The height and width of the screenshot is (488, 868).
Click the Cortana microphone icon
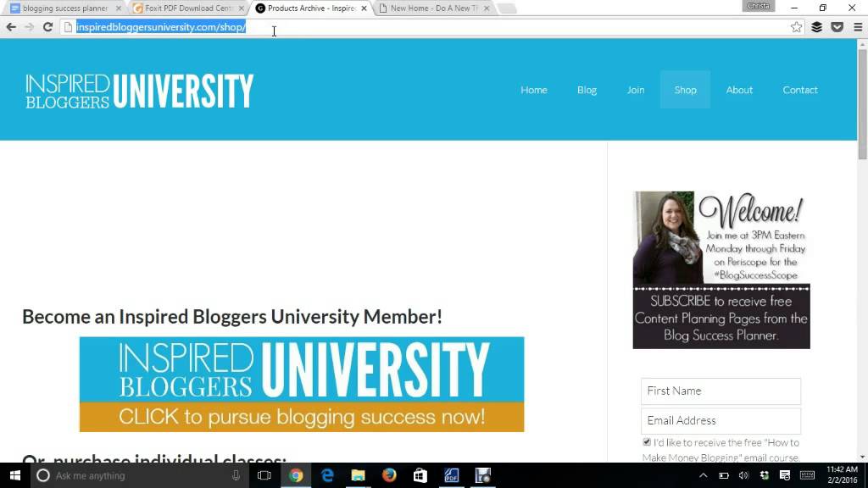[236, 475]
